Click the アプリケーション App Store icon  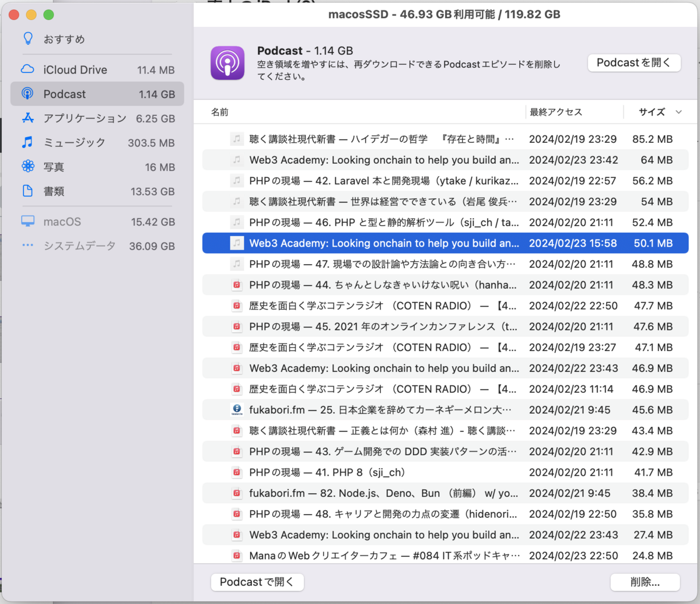[27, 118]
